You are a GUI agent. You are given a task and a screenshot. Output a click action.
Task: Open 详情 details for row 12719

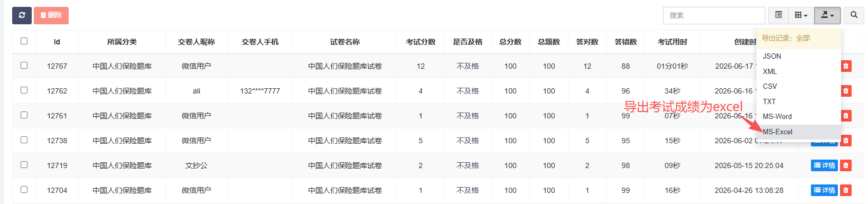click(x=824, y=165)
